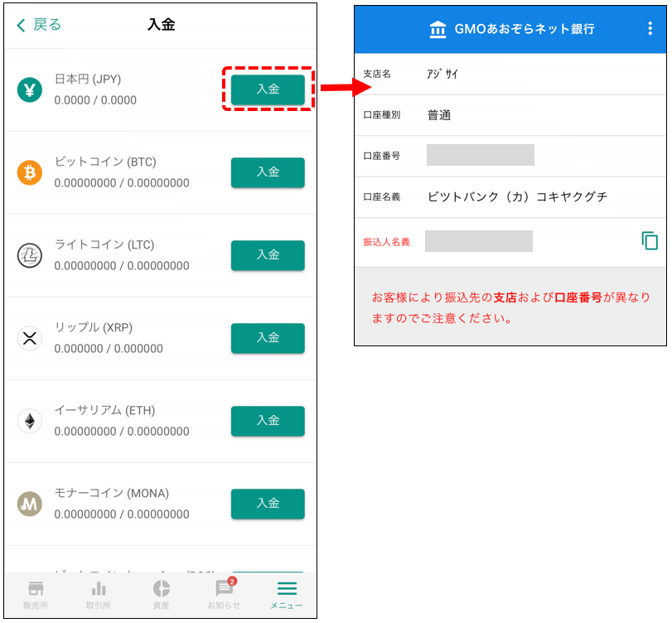The image size is (672, 623).
Task: Click the MONA balance under モナーコイン
Action: tap(122, 514)
